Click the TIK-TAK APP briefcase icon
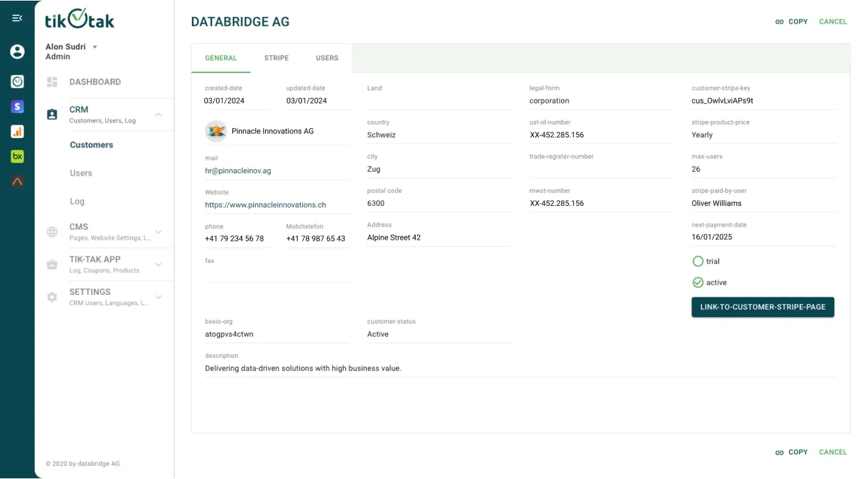Viewport: 868px width, 479px height. click(x=53, y=265)
